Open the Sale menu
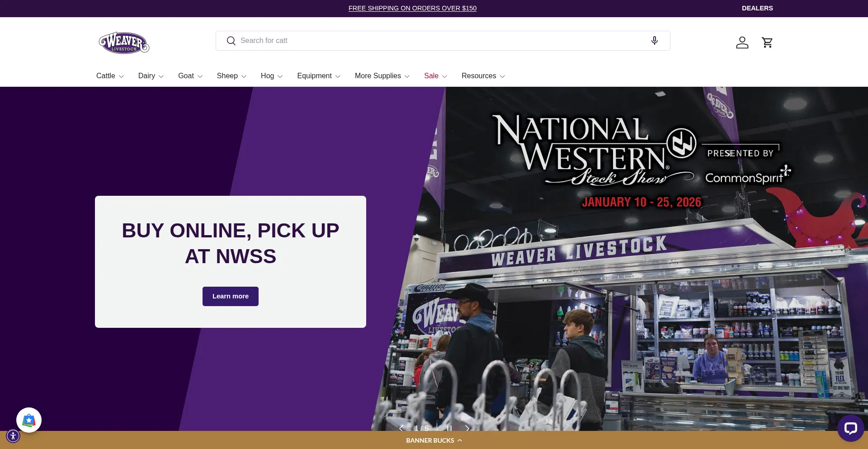Image resolution: width=868 pixels, height=449 pixels. tap(435, 76)
